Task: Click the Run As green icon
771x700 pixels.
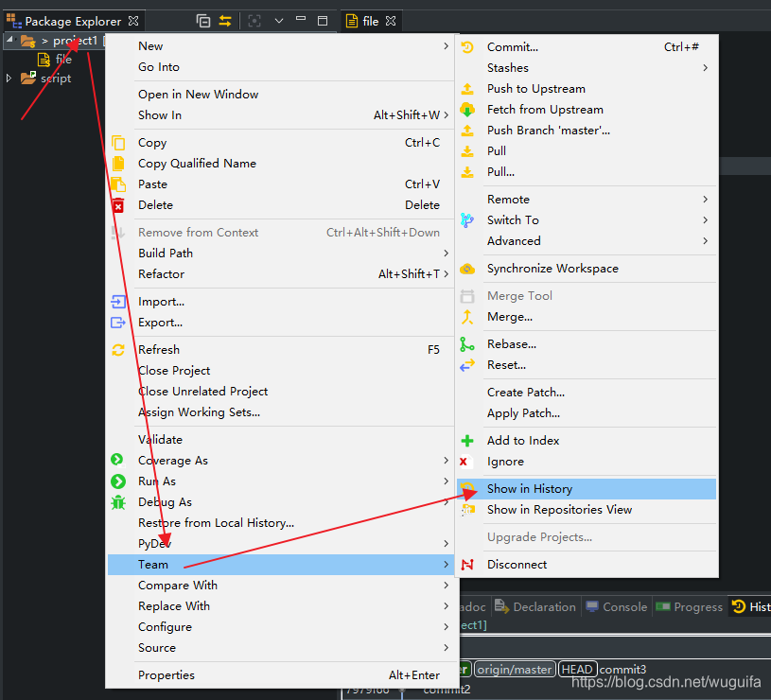Action: click(x=118, y=481)
